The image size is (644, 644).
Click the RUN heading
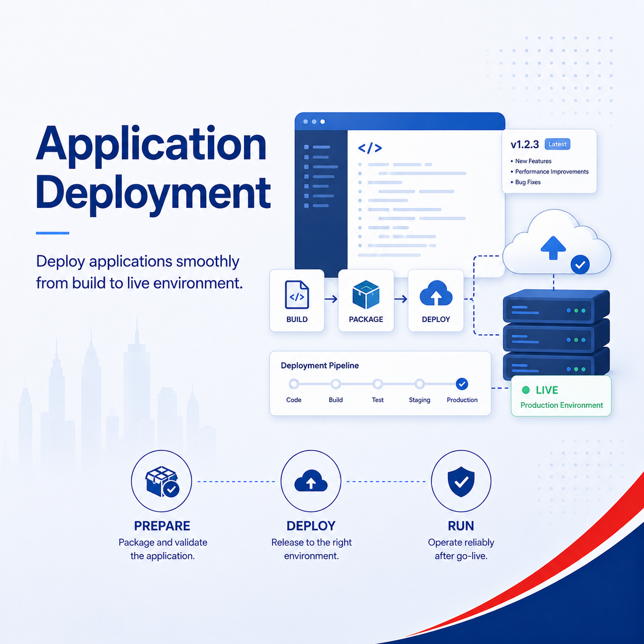pos(461,526)
